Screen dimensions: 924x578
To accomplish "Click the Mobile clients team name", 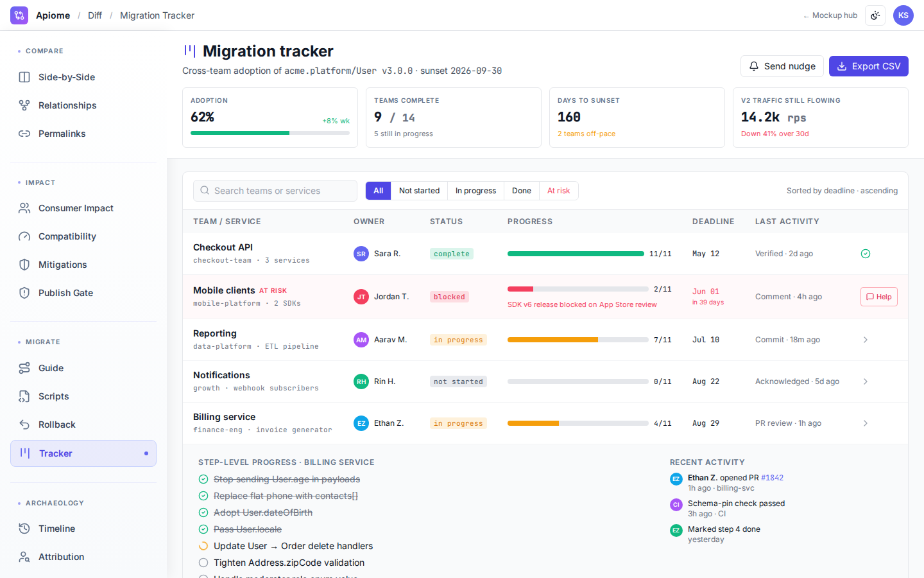I will (224, 290).
